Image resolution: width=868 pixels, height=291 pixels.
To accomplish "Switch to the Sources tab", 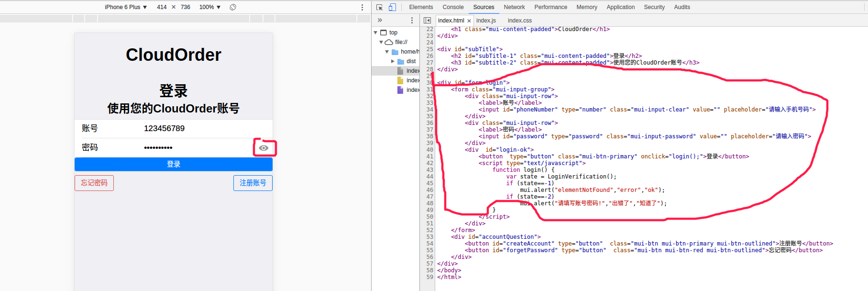I will coord(483,7).
